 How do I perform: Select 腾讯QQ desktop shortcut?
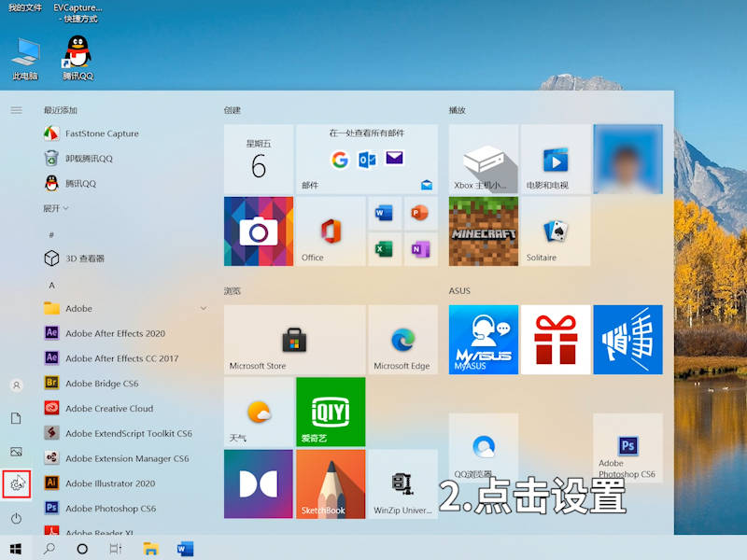(x=78, y=58)
